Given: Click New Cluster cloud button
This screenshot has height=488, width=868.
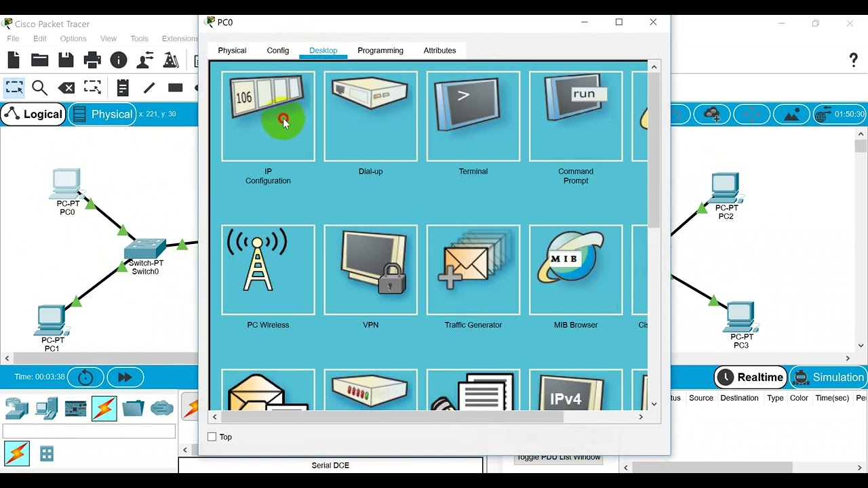Looking at the screenshot, I should (x=712, y=114).
